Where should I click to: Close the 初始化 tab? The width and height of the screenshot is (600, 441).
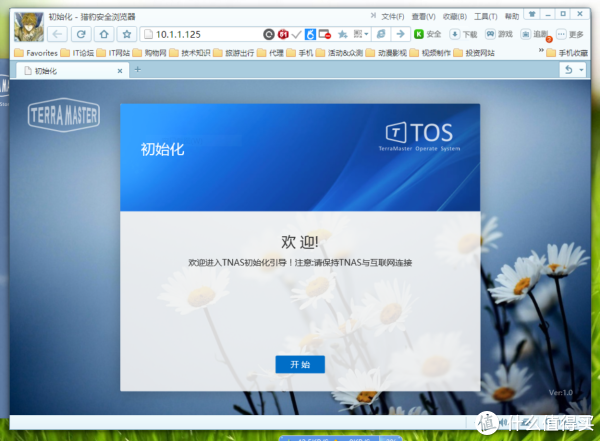[120, 71]
